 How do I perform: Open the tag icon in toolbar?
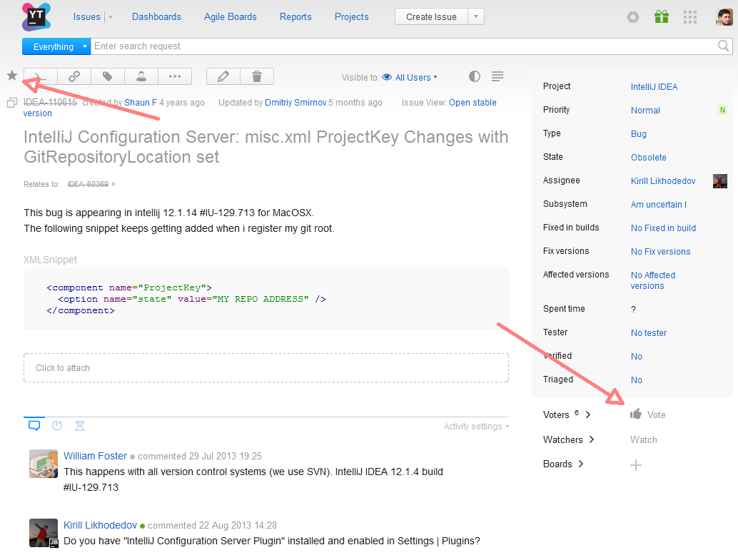point(108,76)
